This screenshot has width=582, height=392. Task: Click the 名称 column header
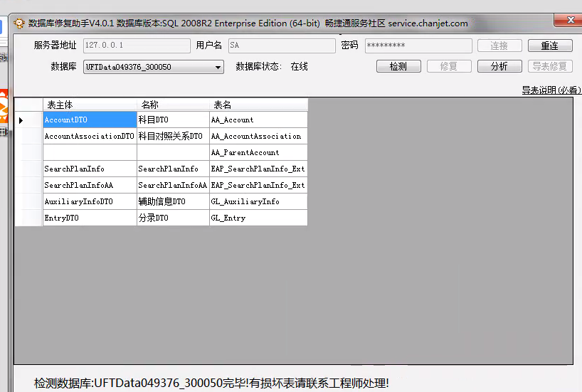tap(174, 105)
